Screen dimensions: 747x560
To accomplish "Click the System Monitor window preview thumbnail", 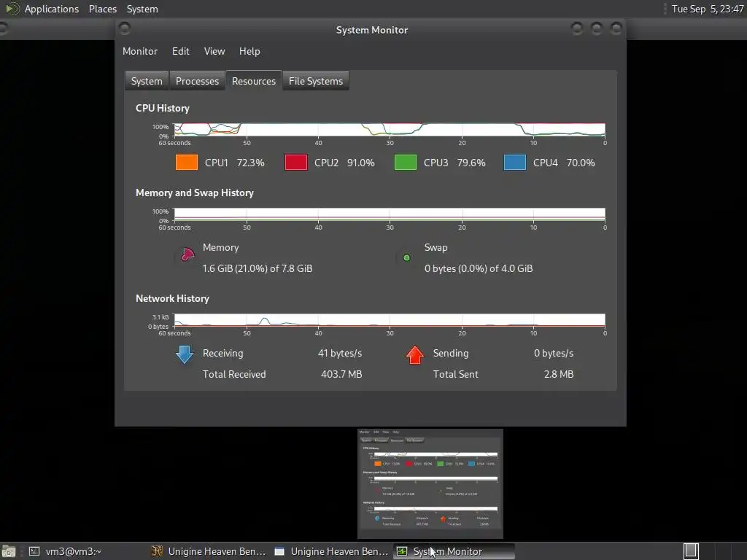I will [430, 484].
